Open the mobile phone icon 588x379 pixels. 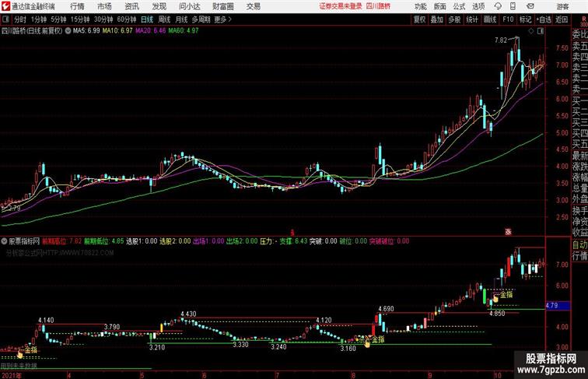pyautogui.click(x=513, y=6)
